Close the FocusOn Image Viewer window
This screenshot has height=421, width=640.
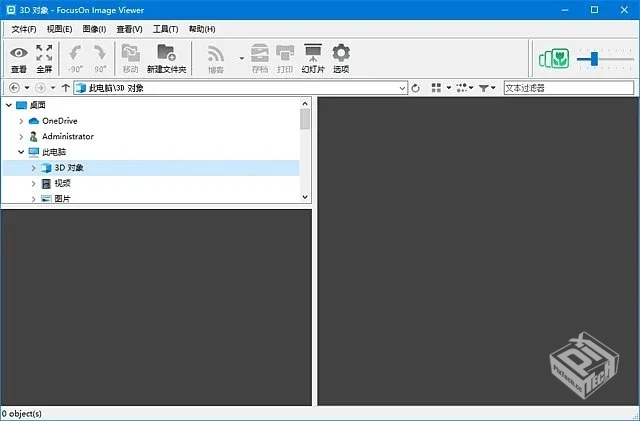[x=624, y=10]
